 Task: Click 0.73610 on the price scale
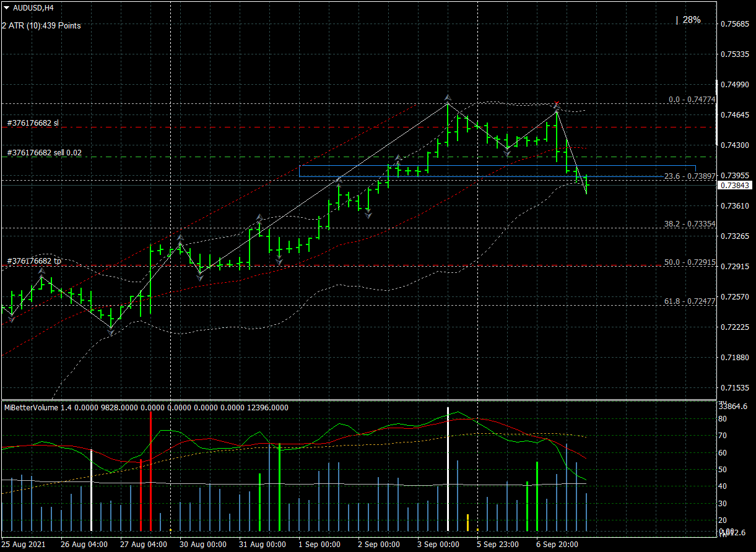click(x=735, y=206)
